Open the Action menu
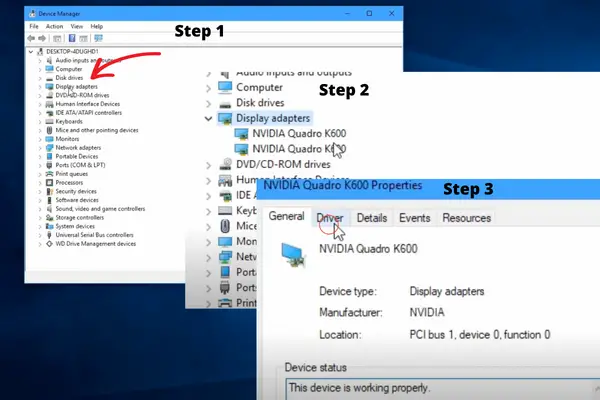 54,26
